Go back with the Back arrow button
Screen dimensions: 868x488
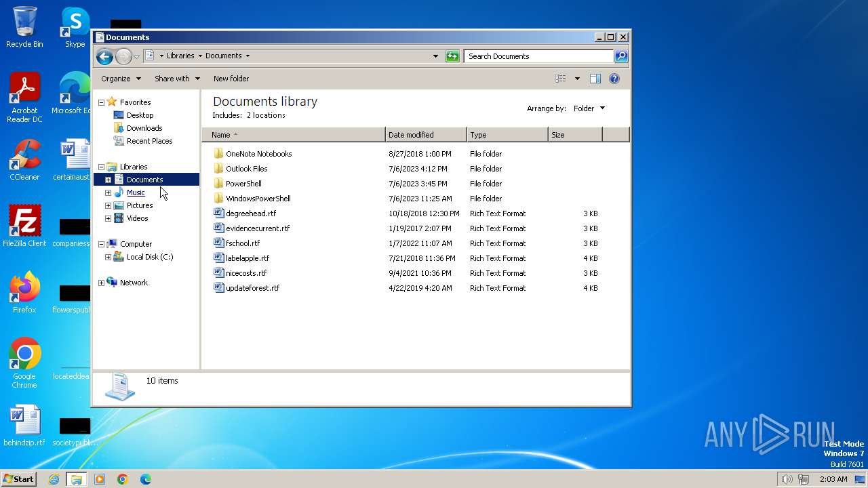coord(104,56)
